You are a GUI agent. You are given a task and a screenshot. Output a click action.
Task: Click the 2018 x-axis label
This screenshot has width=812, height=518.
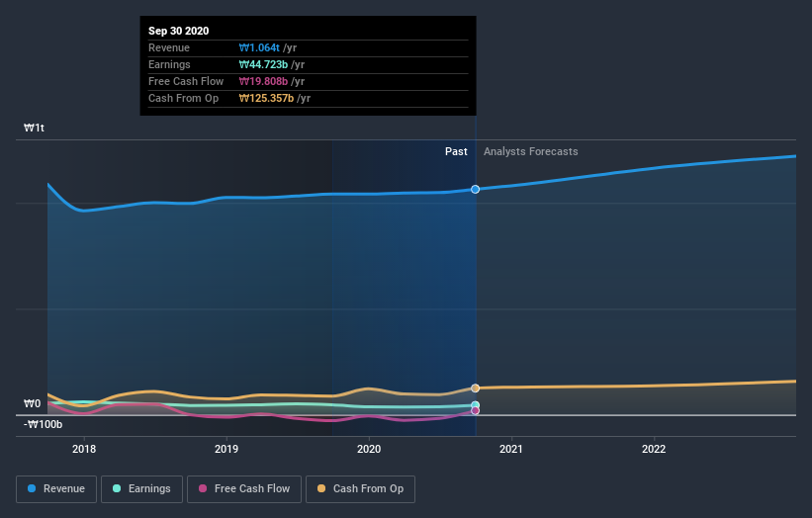click(x=84, y=449)
